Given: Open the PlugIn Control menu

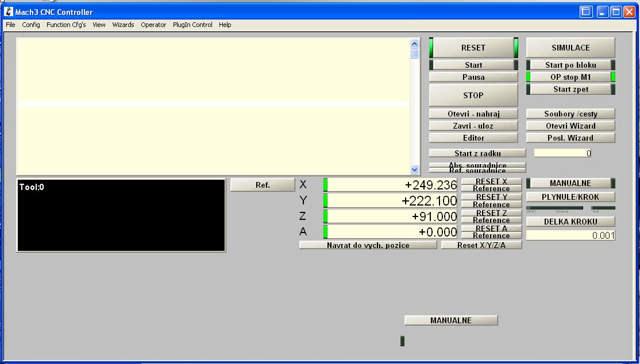Looking at the screenshot, I should coord(192,25).
